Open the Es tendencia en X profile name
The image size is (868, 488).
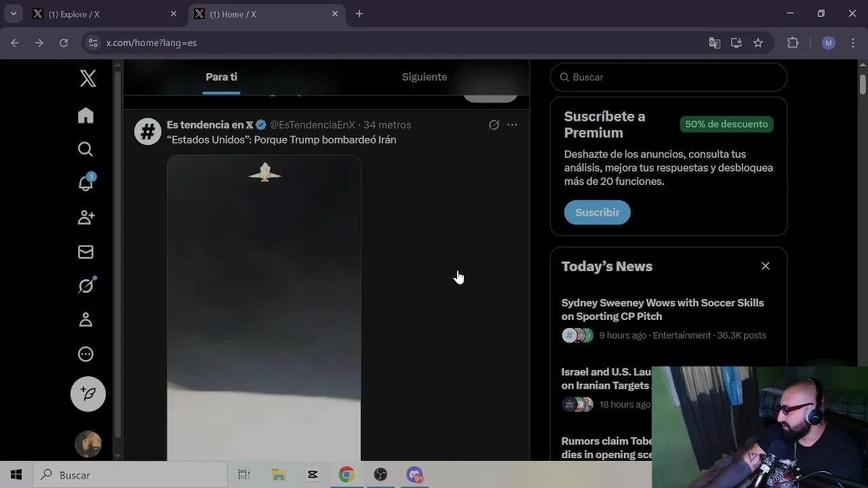pyautogui.click(x=210, y=125)
